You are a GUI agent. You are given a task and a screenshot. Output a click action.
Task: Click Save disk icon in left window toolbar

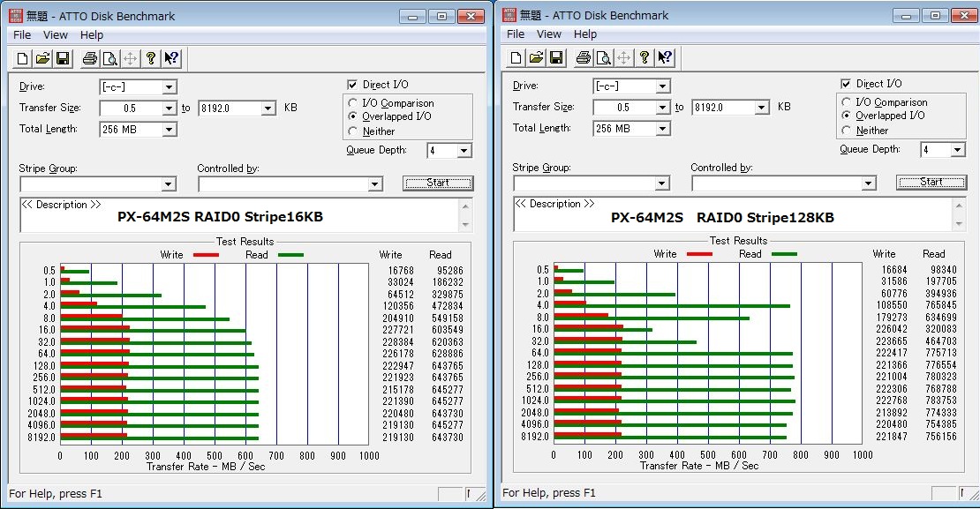pos(63,59)
